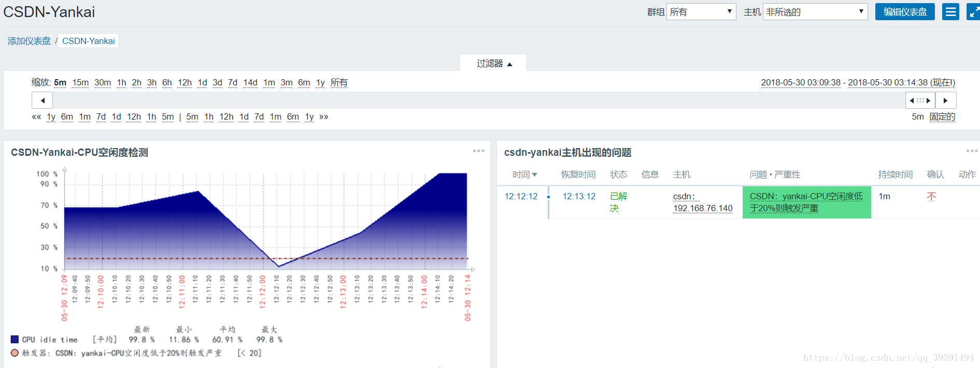Set zoom to 3m
Image resolution: width=980 pixels, height=368 pixels.
point(287,83)
